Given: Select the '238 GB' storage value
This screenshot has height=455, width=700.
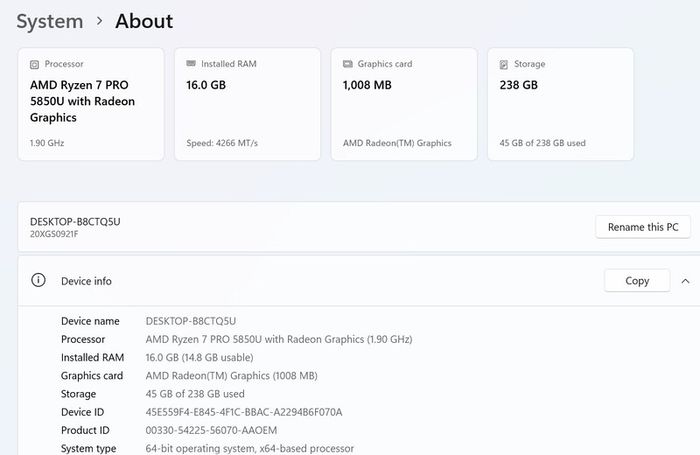Looking at the screenshot, I should (x=518, y=85).
